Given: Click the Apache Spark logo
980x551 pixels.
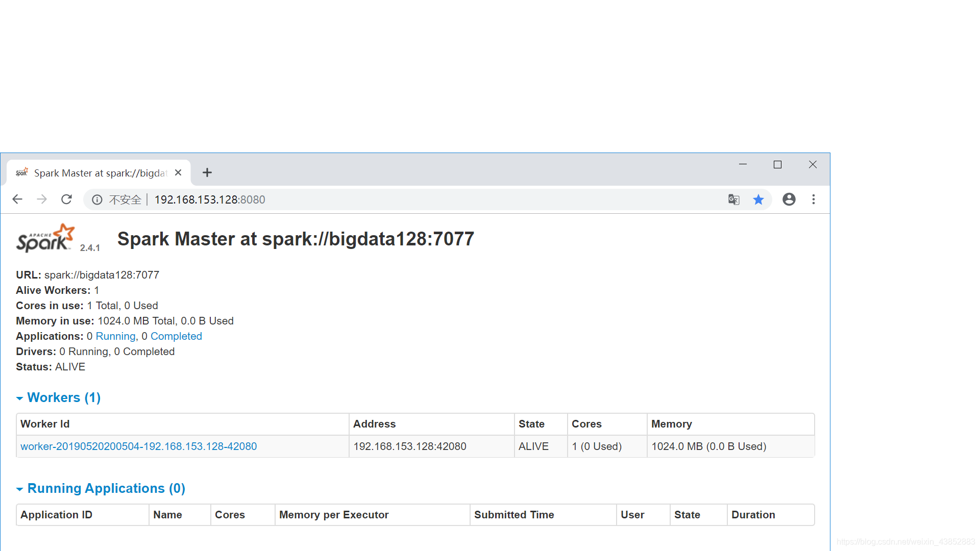Looking at the screenshot, I should coord(46,238).
